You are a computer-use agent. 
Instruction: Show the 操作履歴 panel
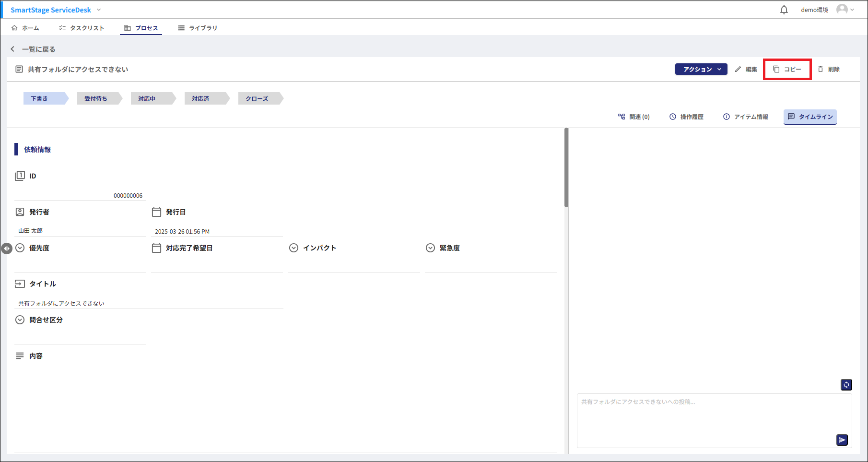(687, 117)
